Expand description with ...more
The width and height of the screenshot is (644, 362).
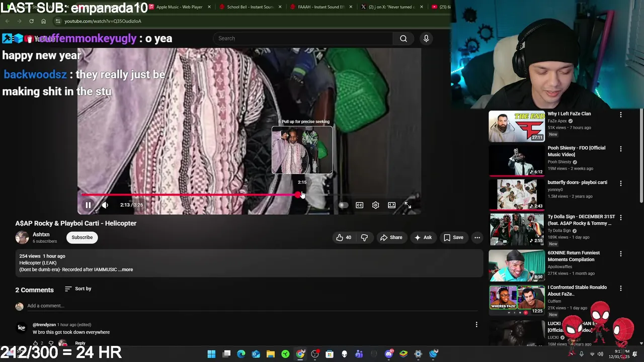126,269
